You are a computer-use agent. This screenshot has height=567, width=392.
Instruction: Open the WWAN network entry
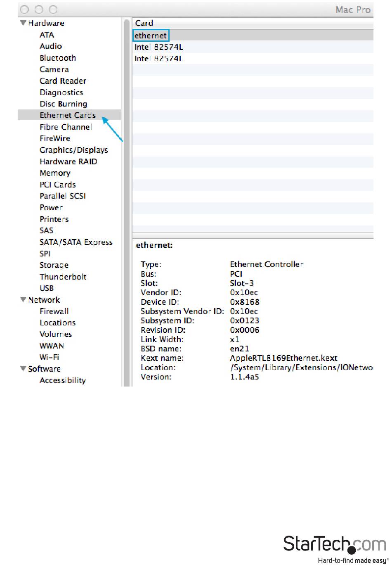[52, 346]
